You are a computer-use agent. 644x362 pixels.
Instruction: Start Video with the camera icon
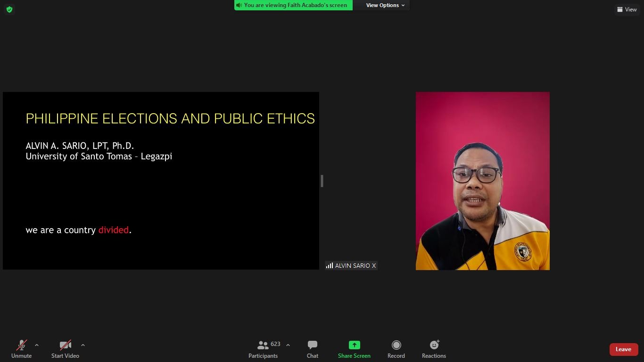[x=65, y=349]
